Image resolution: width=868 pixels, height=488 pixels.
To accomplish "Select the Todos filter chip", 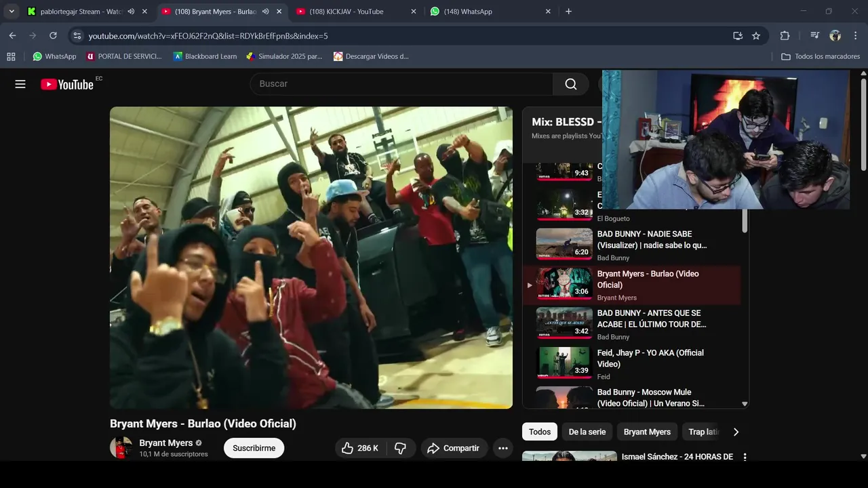I will pos(540,432).
